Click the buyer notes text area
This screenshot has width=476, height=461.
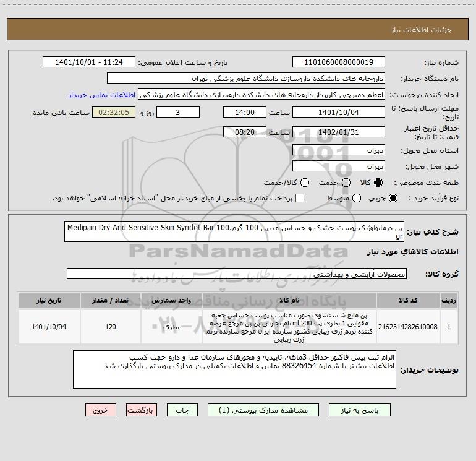(x=234, y=369)
